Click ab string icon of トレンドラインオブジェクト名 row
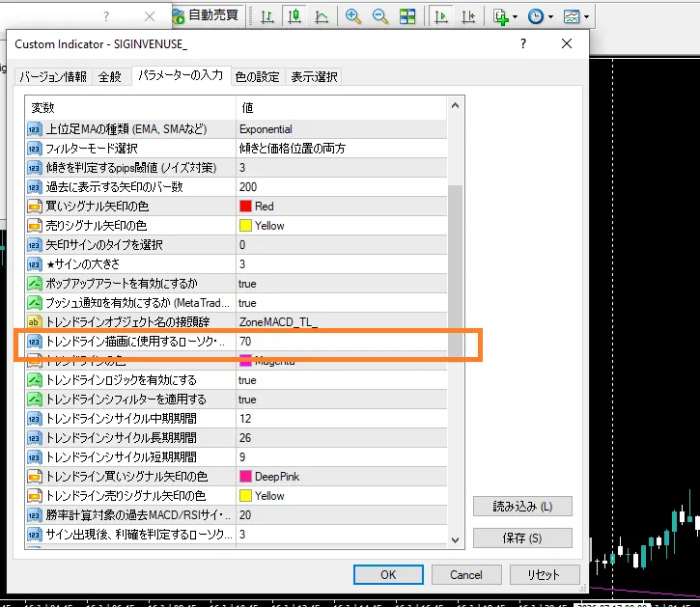This screenshot has height=607, width=700. click(x=35, y=322)
